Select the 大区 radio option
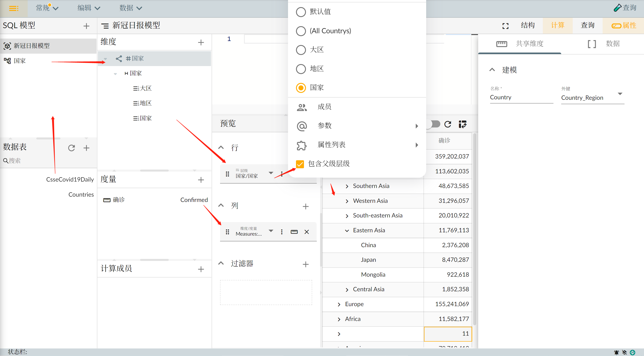 301,50
